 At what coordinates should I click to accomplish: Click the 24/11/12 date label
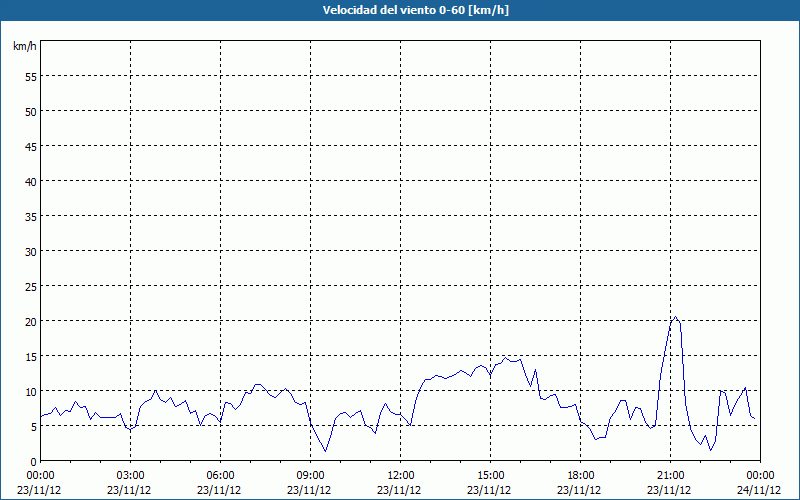[759, 490]
